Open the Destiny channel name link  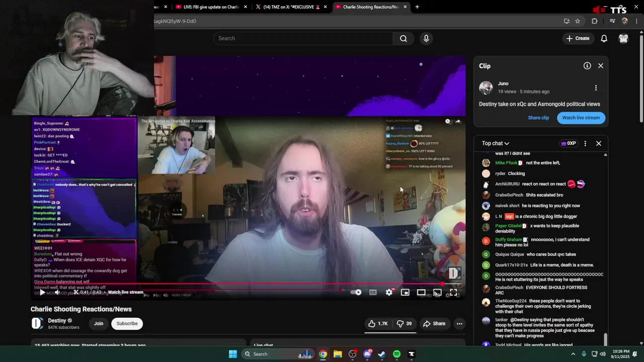[57, 321]
